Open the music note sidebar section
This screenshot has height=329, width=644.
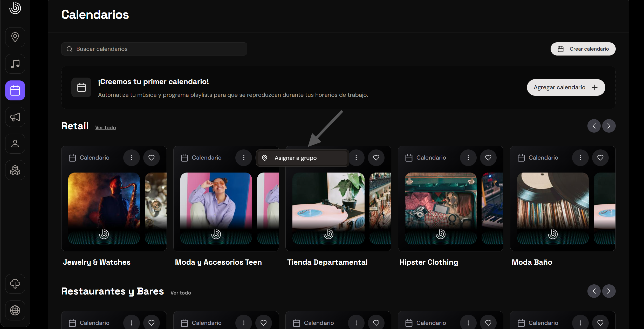pyautogui.click(x=15, y=64)
